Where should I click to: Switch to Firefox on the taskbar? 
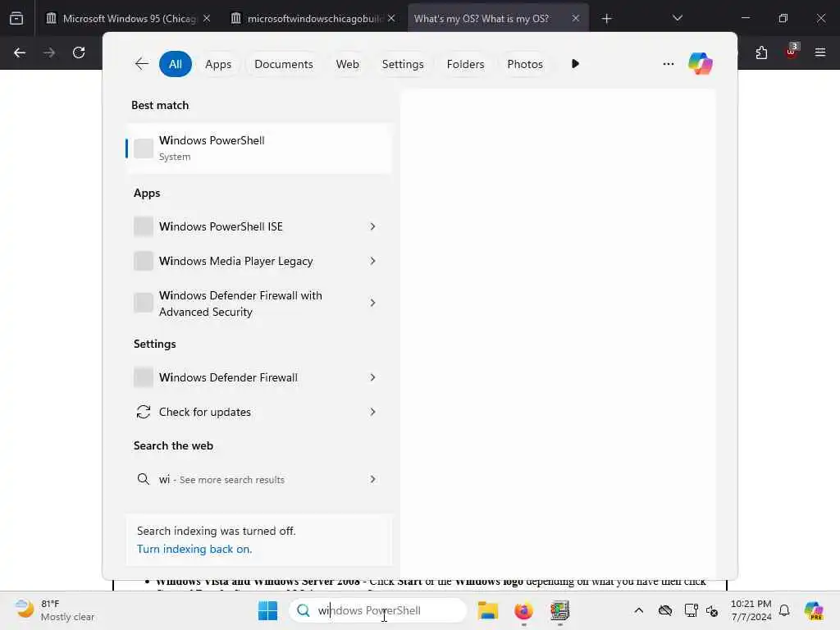click(523, 610)
